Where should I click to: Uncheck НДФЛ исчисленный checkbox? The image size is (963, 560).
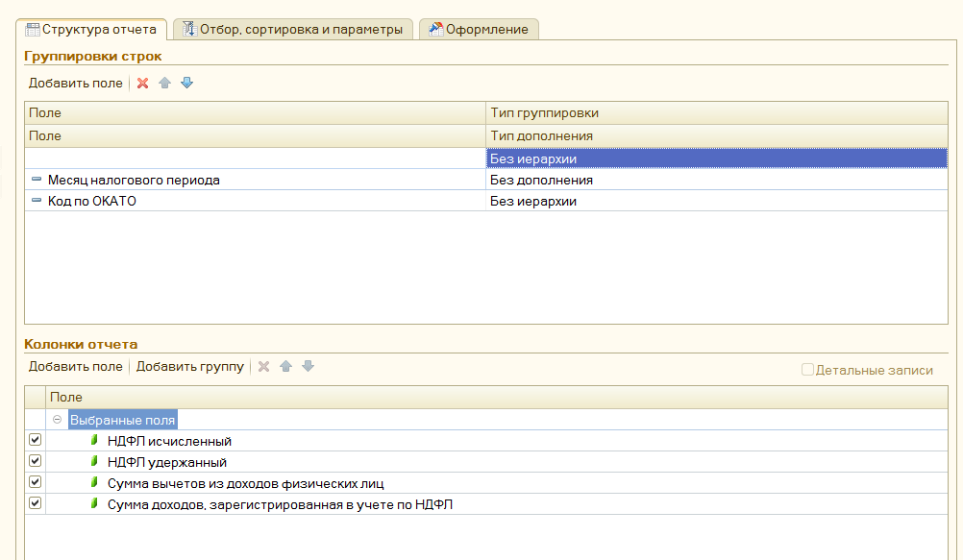point(36,440)
